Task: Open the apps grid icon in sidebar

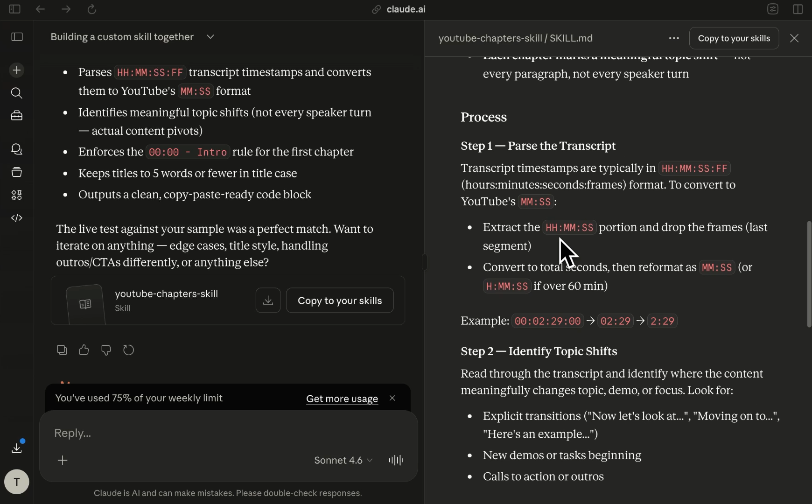Action: (x=17, y=195)
